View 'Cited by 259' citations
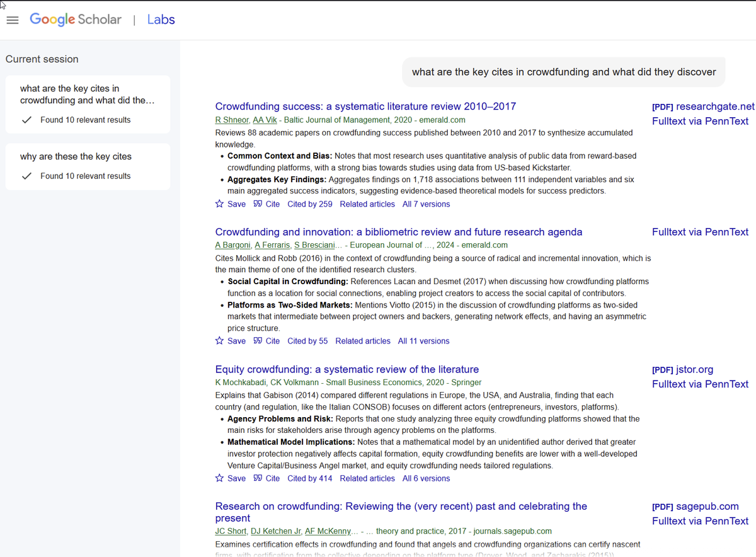 (309, 204)
